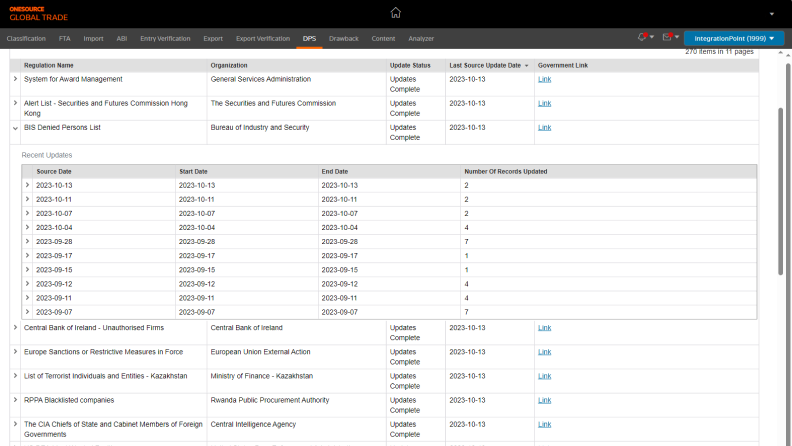Expand the System for Award Management row
Viewport: 792px width, 446px height.
pos(15,79)
